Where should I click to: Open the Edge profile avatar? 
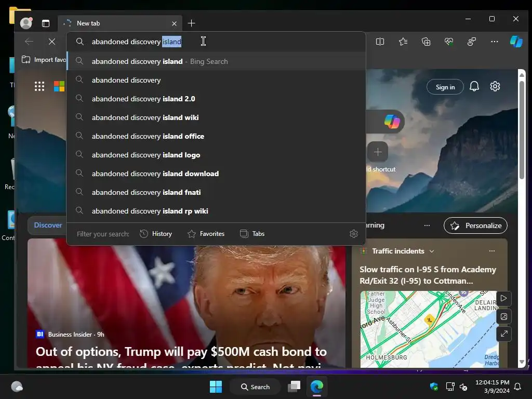[x=26, y=23]
